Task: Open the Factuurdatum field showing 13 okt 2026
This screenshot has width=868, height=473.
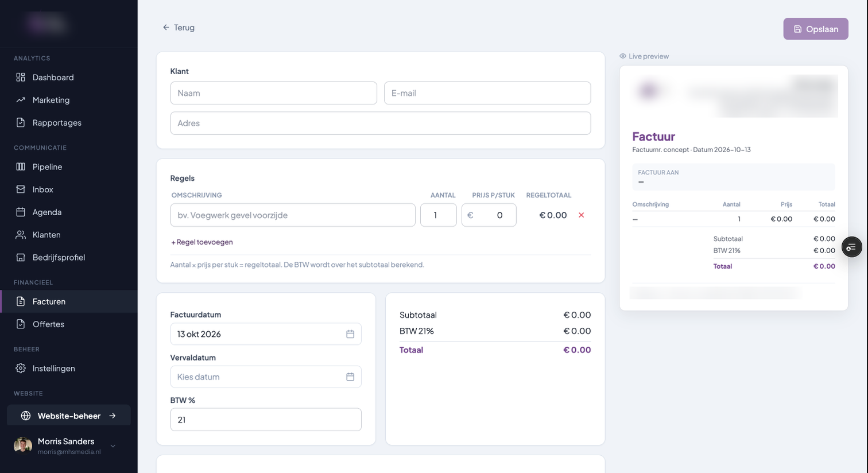Action: [x=266, y=334]
